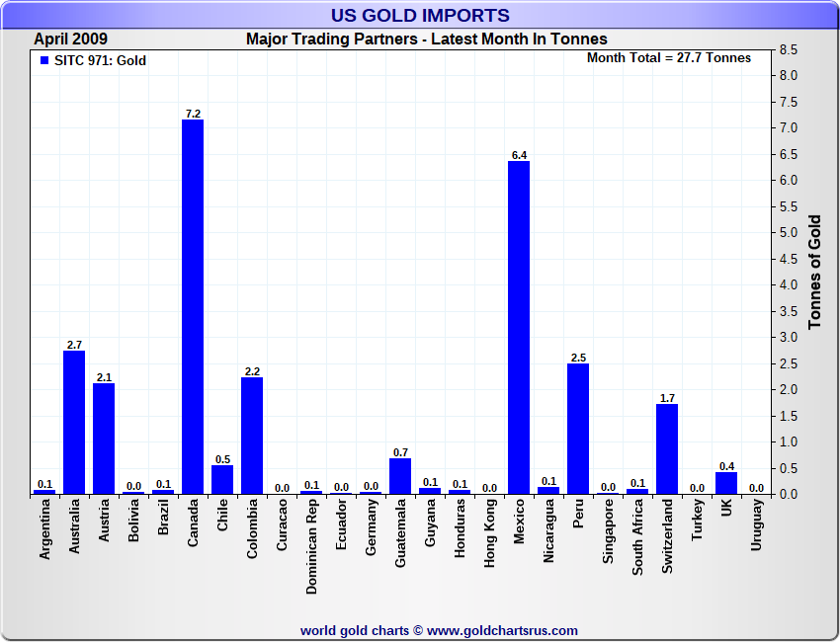Click the 'Month Total = 27.7 Tonnes' text
Screen dimensions: 840x642
(669, 58)
